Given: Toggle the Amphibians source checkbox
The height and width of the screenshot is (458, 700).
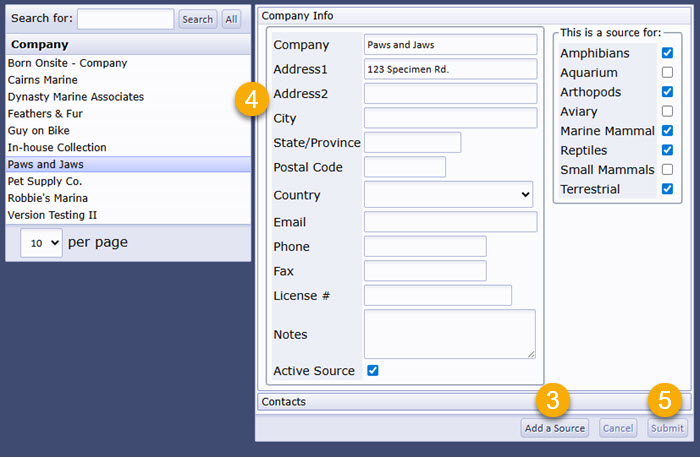Looking at the screenshot, I should click(x=667, y=53).
